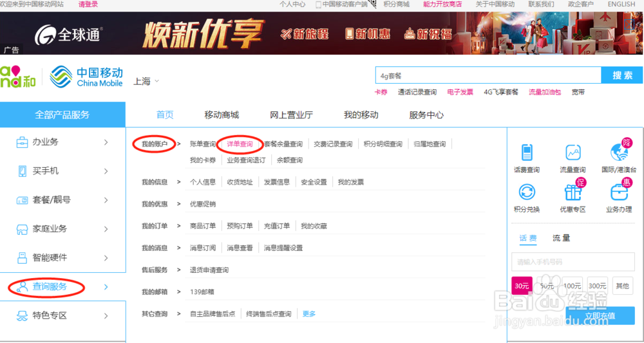The image size is (644, 343).
Task: Click the 立即充值 recharge button
Action: pyautogui.click(x=600, y=315)
